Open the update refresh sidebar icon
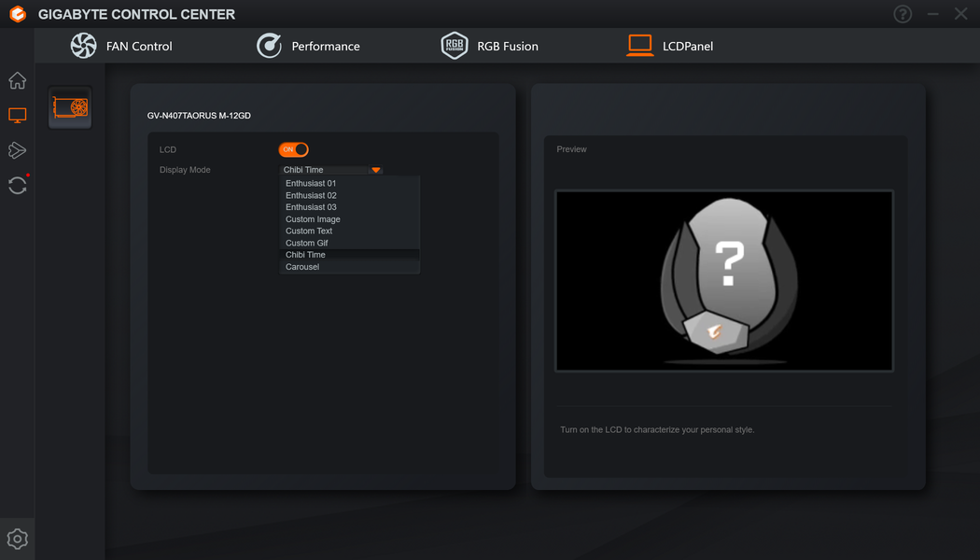The image size is (980, 560). coord(18,186)
